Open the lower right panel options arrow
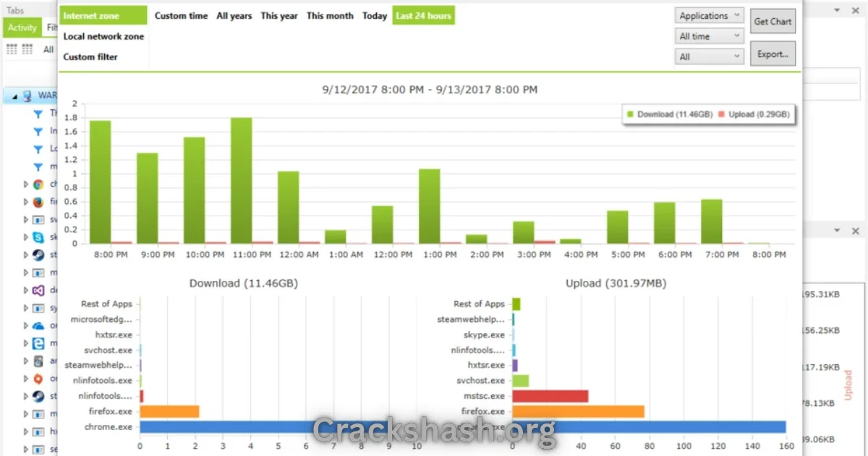 pos(837,230)
